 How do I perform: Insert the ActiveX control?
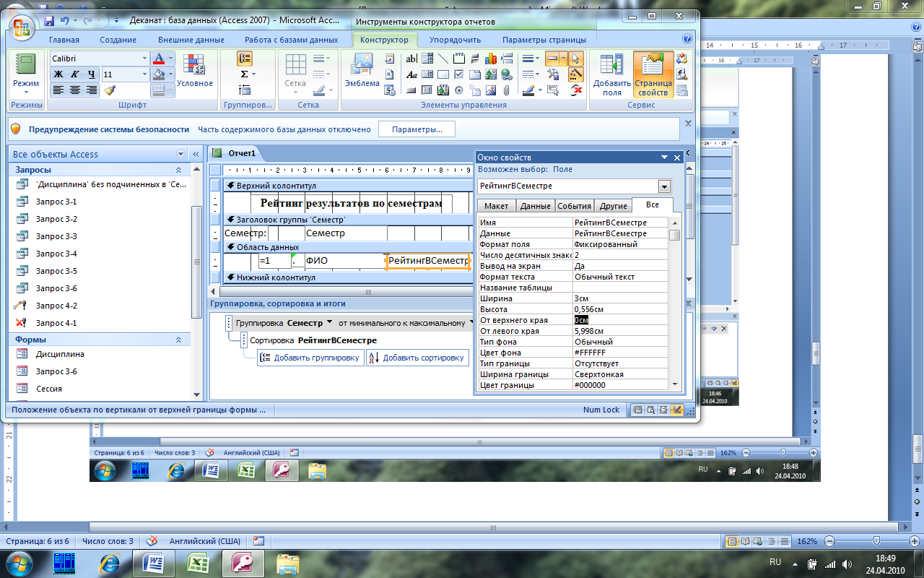coord(576,90)
